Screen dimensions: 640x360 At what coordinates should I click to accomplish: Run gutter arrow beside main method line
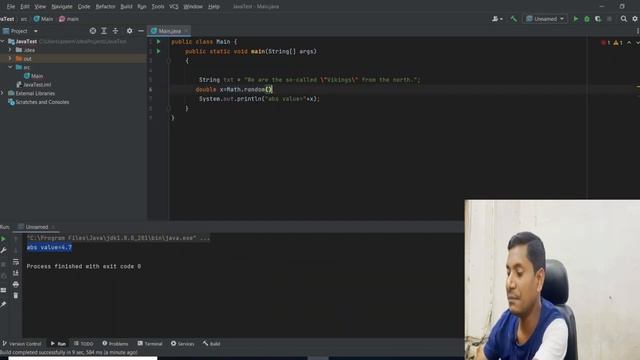click(158, 51)
